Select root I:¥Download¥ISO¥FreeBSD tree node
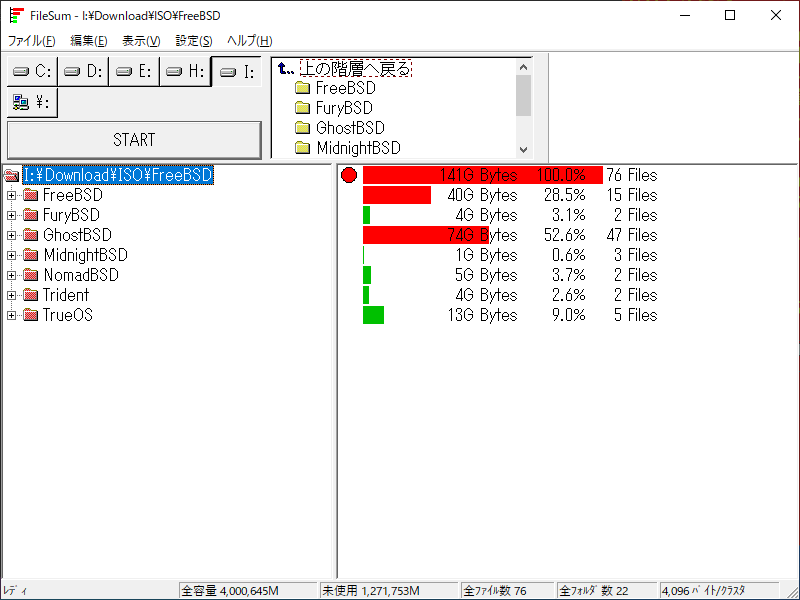The width and height of the screenshot is (800, 600). (x=118, y=175)
